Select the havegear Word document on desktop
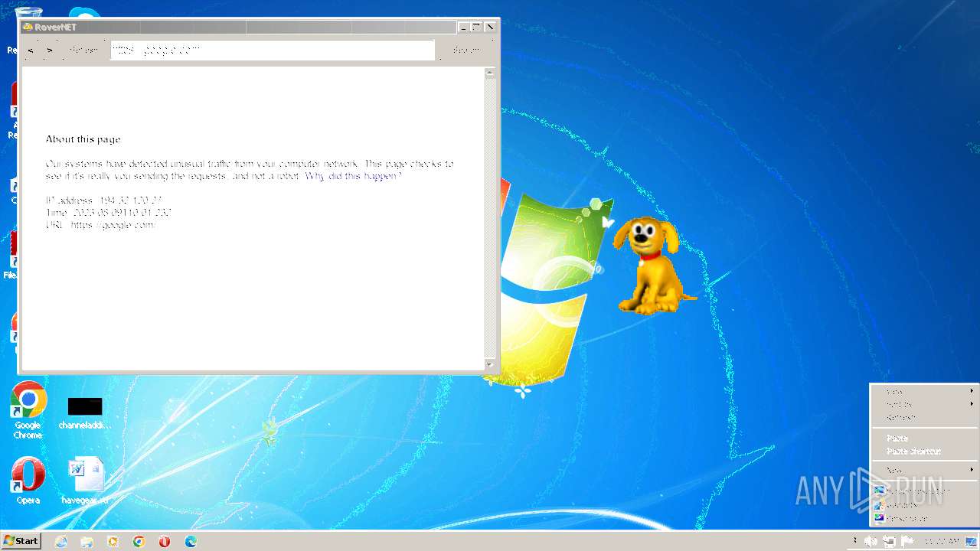The width and height of the screenshot is (980, 551). (85, 481)
